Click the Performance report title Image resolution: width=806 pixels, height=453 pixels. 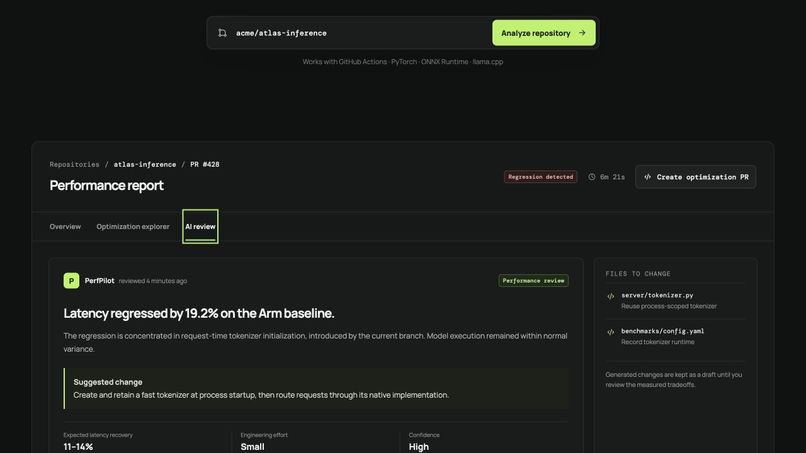tap(106, 185)
